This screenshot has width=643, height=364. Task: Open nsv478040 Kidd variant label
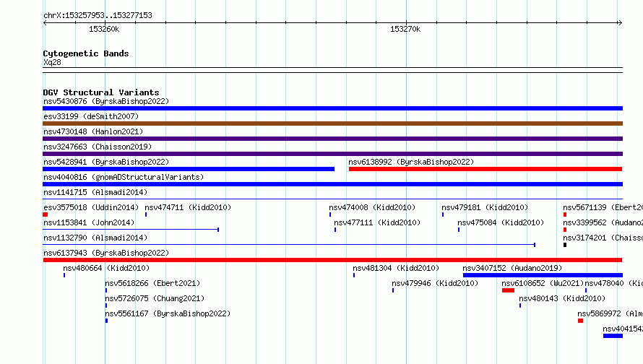click(614, 283)
